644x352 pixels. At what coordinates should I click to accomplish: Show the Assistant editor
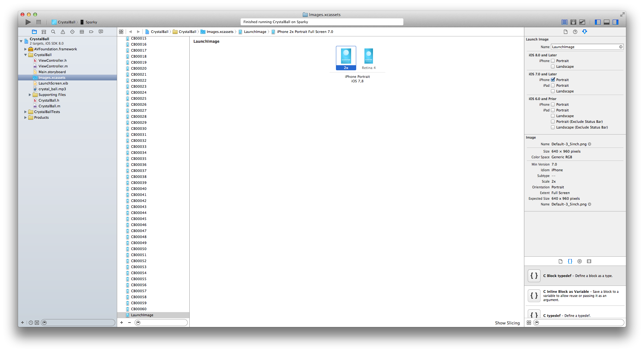click(x=573, y=22)
